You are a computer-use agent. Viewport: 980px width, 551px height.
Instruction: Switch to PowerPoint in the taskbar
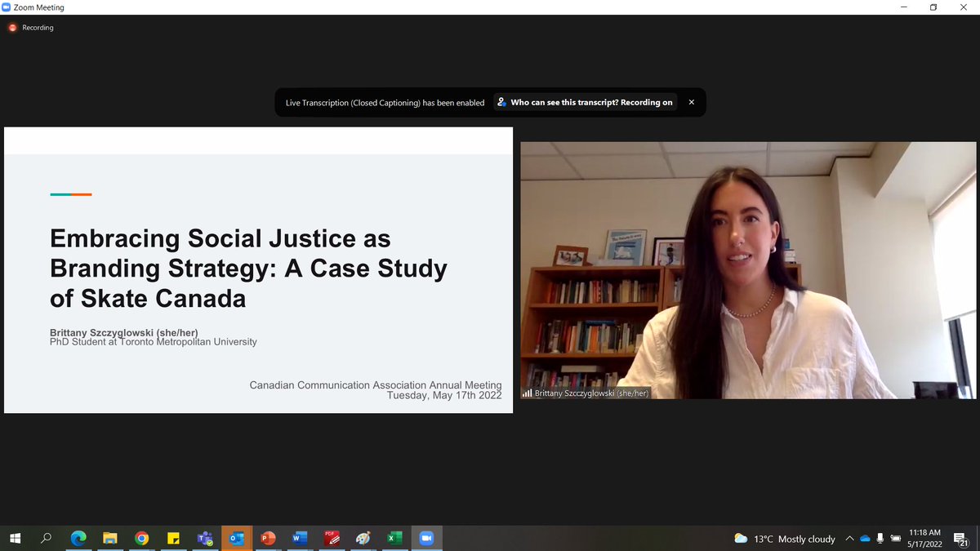[x=267, y=538]
